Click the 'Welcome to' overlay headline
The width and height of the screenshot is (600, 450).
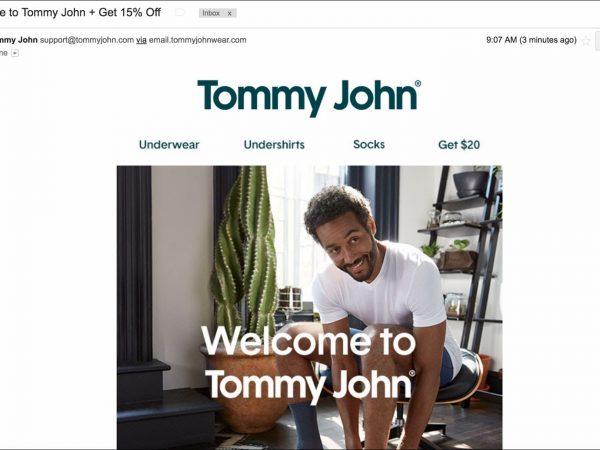click(x=308, y=341)
